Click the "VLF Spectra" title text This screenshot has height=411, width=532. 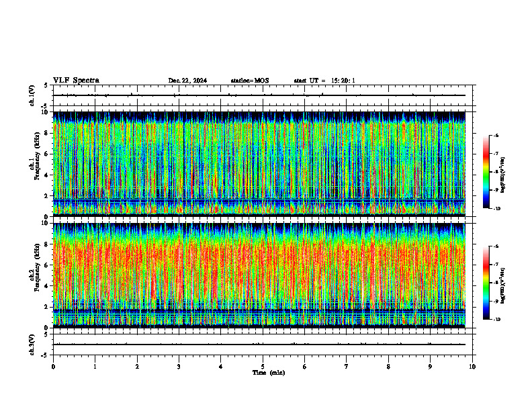coord(76,81)
